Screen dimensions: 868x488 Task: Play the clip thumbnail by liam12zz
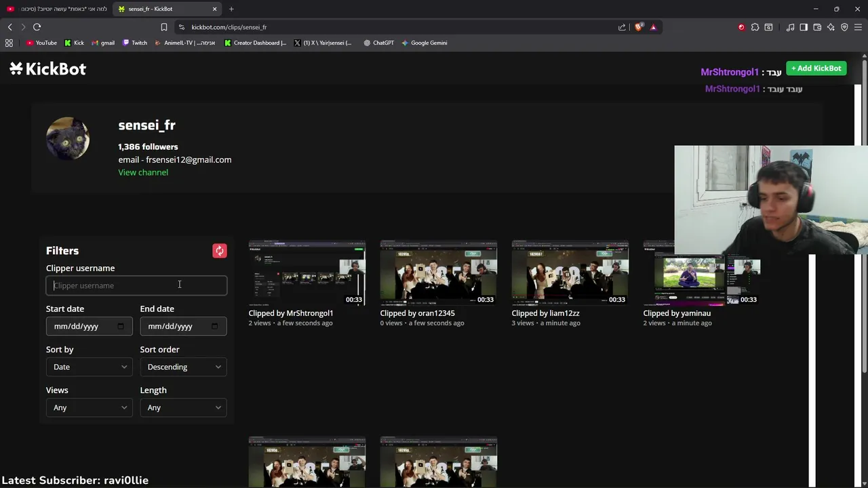570,272
